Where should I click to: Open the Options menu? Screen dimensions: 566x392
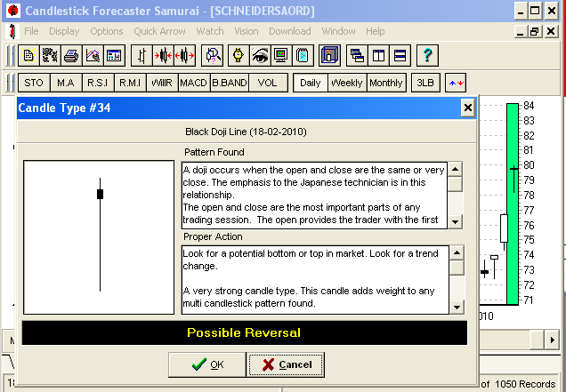coord(107,31)
